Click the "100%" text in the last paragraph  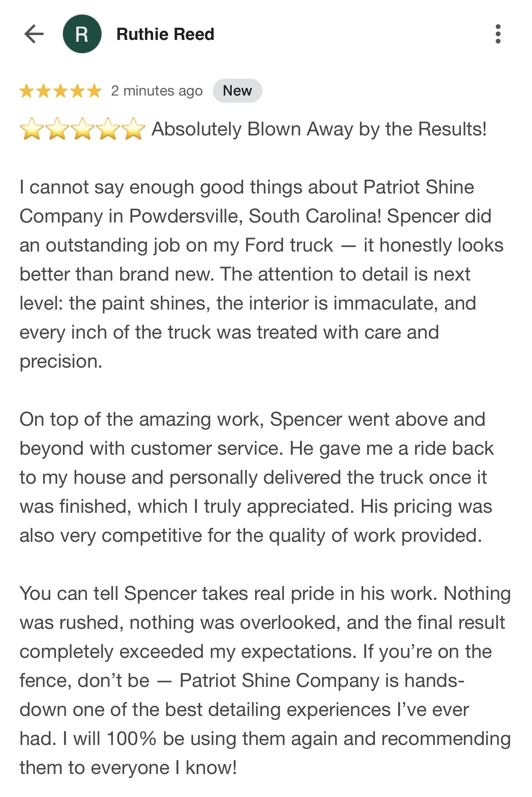(x=131, y=739)
